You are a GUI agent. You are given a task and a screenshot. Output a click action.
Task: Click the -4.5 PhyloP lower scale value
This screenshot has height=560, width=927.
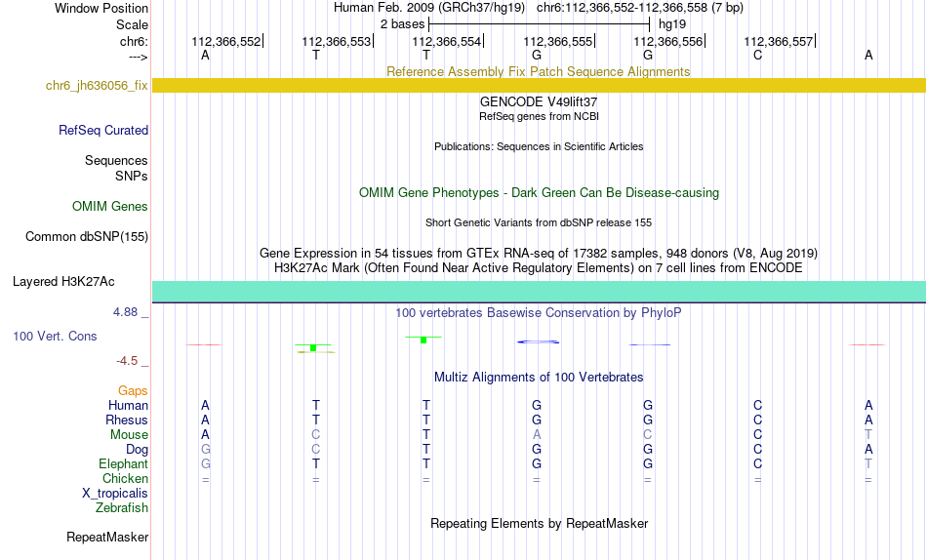pos(127,361)
